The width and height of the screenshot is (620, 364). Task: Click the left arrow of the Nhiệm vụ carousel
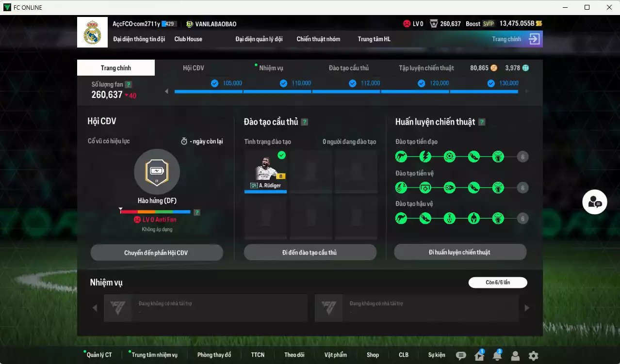[95, 308]
